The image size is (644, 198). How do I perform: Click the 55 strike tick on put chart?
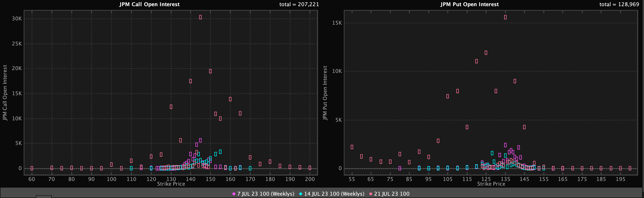click(352, 179)
